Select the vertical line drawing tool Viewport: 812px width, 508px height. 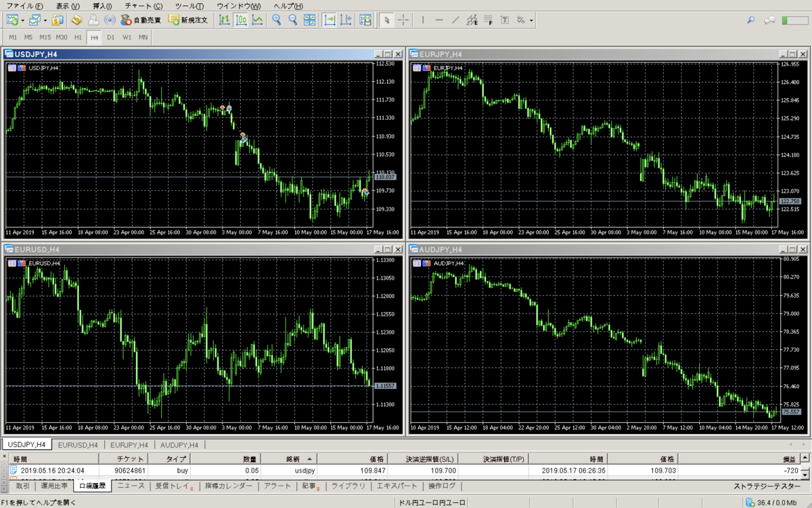point(423,20)
